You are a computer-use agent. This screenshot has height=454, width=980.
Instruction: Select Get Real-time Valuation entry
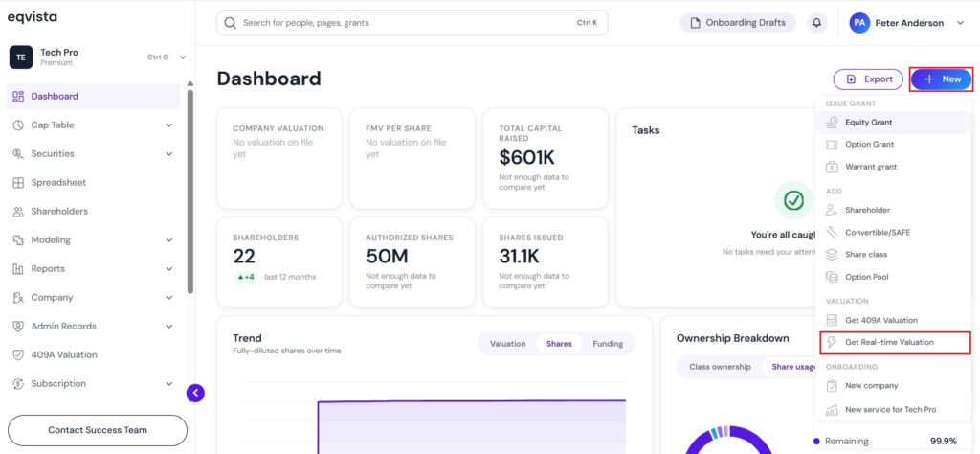click(x=895, y=342)
